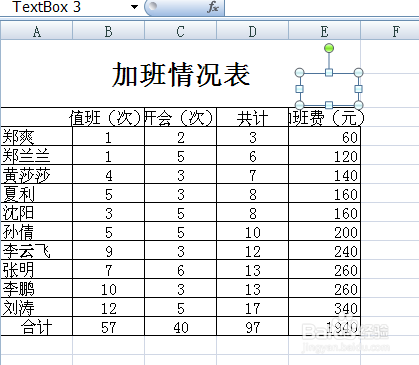Select 李云飞's total cell 12
Screen dimensions: 419x365
252,250
